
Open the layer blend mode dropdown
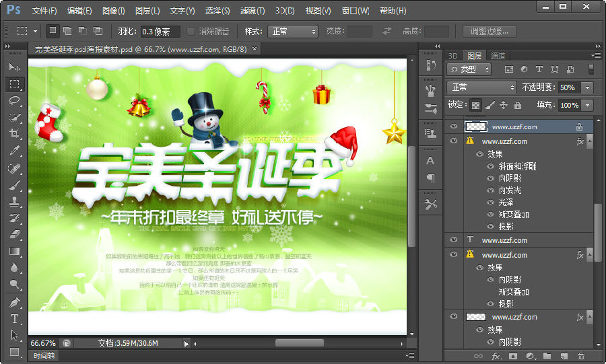(481, 87)
